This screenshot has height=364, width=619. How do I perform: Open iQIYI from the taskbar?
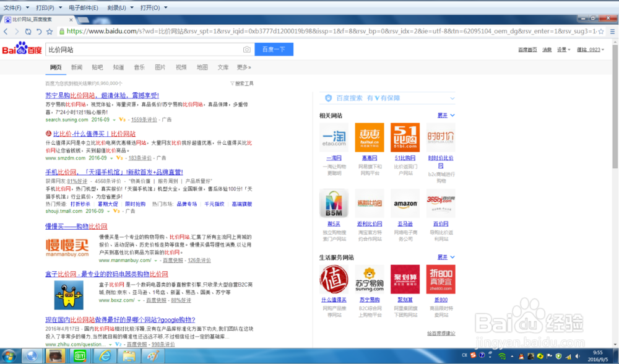tap(80, 356)
